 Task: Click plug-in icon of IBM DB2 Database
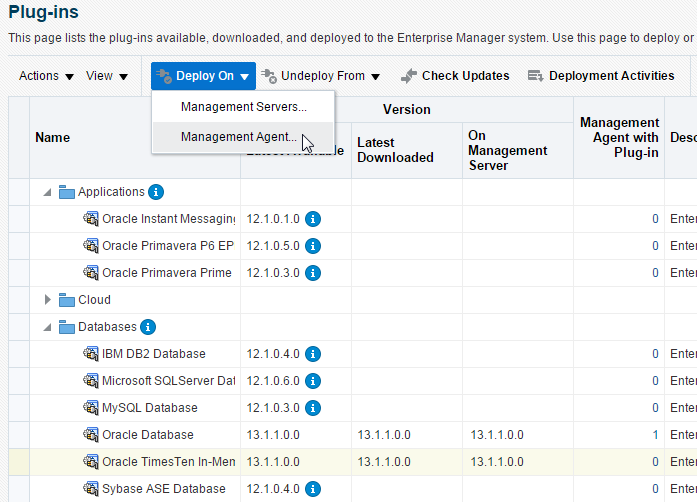[91, 353]
